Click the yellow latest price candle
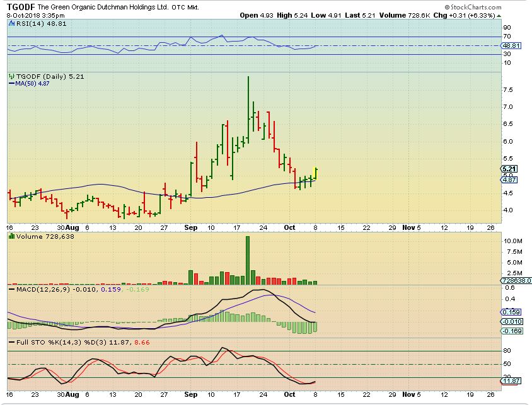This screenshot has width=532, height=405. pos(316,174)
